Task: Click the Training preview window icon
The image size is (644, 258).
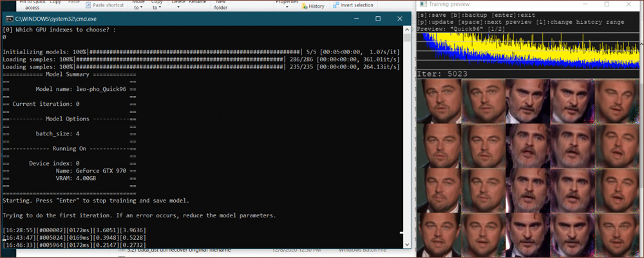Action: tap(423, 4)
